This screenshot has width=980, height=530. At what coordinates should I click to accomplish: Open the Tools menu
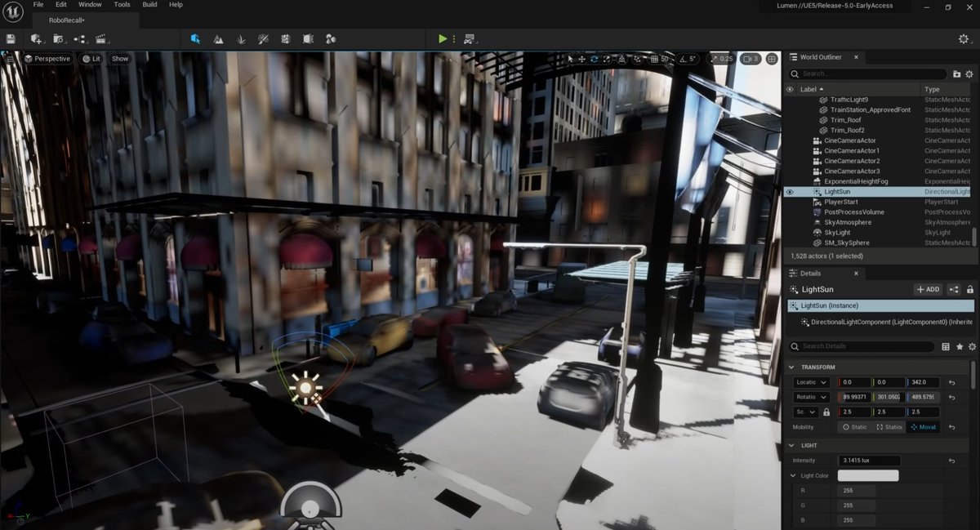122,5
